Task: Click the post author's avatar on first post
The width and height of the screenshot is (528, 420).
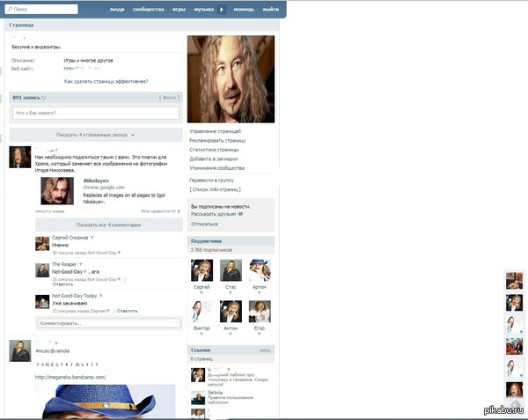Action: [20, 158]
